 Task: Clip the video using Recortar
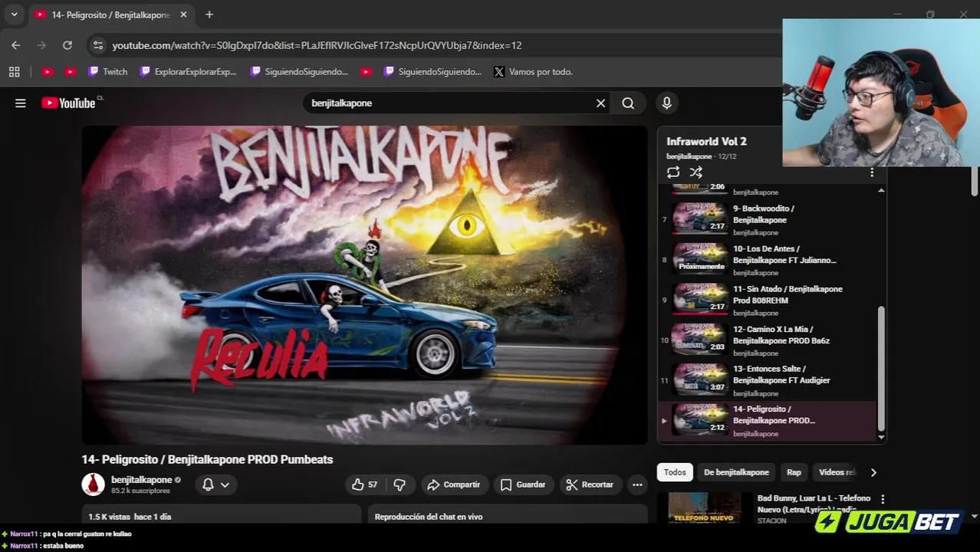(x=590, y=485)
